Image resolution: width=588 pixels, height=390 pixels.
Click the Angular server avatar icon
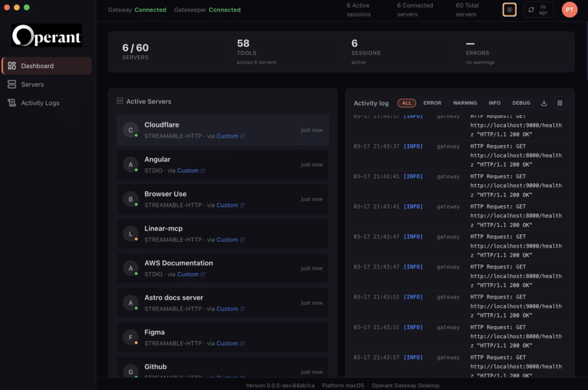pyautogui.click(x=130, y=165)
